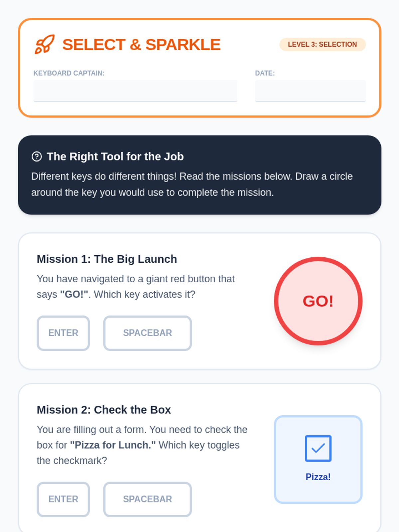Click the Mission 1 description text
This screenshot has height=532, width=399.
[136, 287]
